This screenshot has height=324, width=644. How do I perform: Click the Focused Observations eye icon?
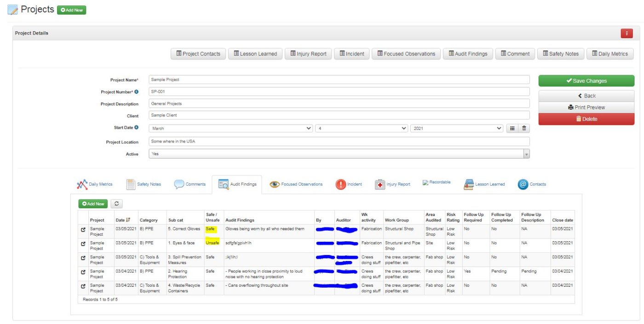click(275, 184)
